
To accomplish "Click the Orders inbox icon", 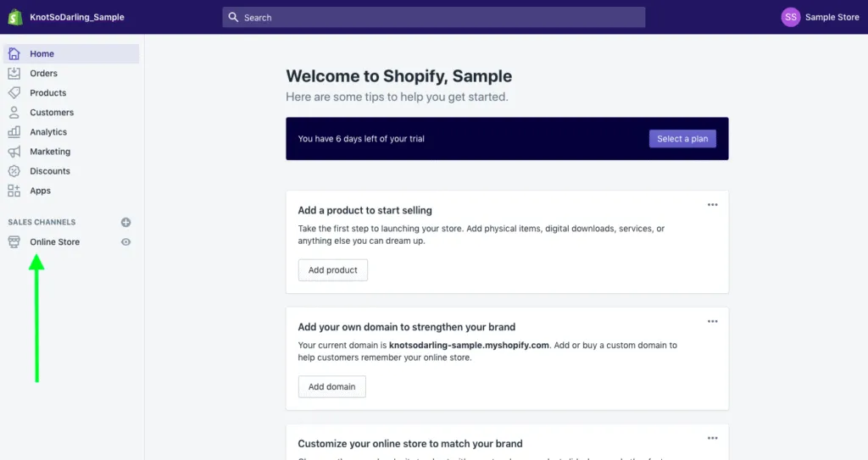I will [x=14, y=74].
